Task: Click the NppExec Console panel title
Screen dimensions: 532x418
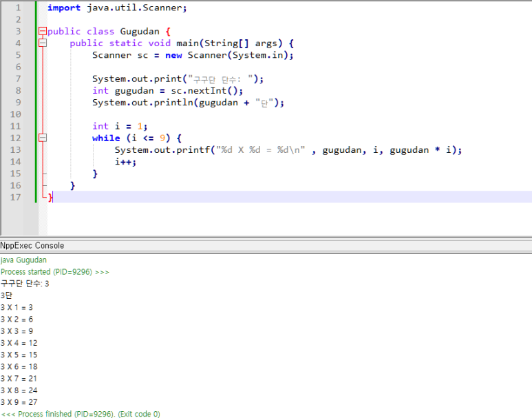Action: 32,246
